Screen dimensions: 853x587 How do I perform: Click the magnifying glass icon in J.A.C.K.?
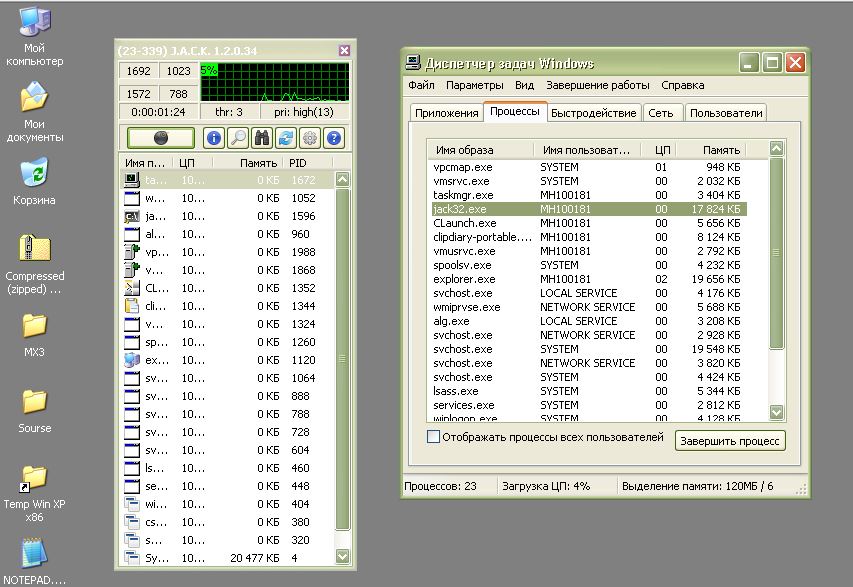[x=238, y=138]
